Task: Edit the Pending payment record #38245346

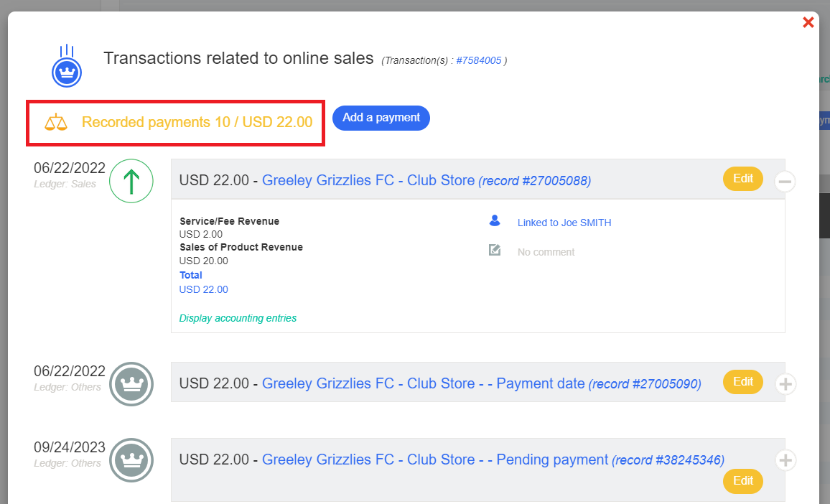Action: point(742,481)
